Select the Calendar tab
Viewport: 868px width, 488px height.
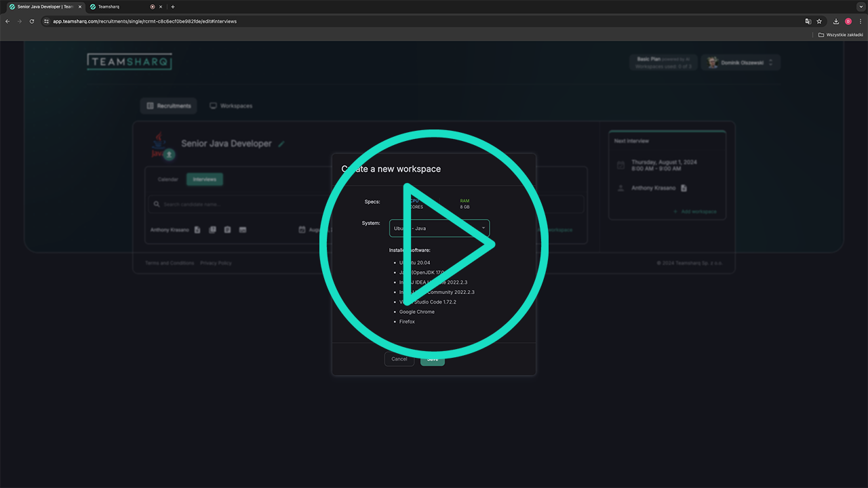[x=167, y=180]
